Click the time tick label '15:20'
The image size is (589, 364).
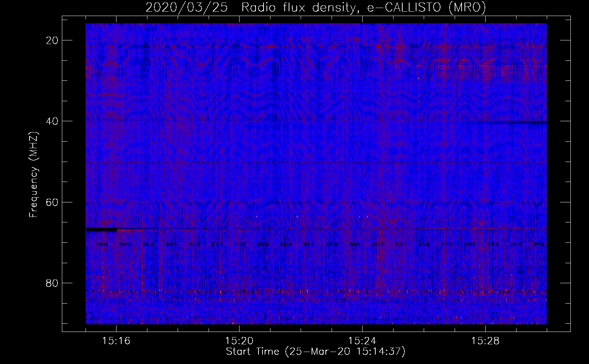click(239, 341)
